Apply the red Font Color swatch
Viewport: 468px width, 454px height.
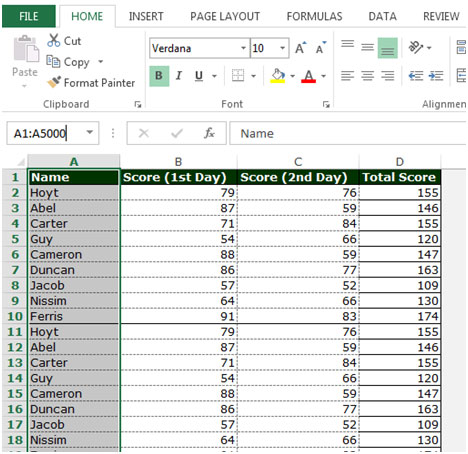(308, 76)
